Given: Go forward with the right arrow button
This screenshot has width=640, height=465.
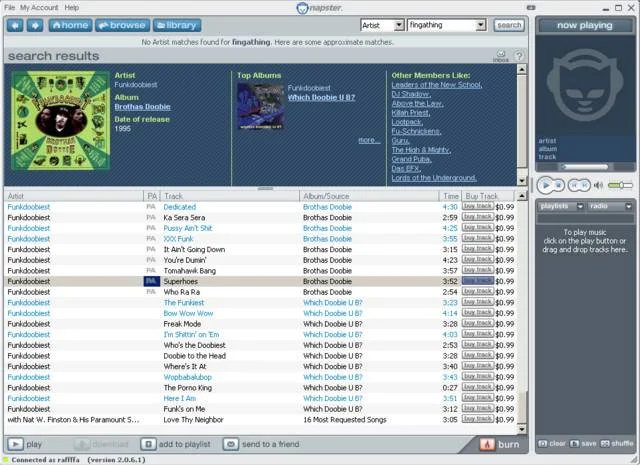Looking at the screenshot, I should point(35,25).
